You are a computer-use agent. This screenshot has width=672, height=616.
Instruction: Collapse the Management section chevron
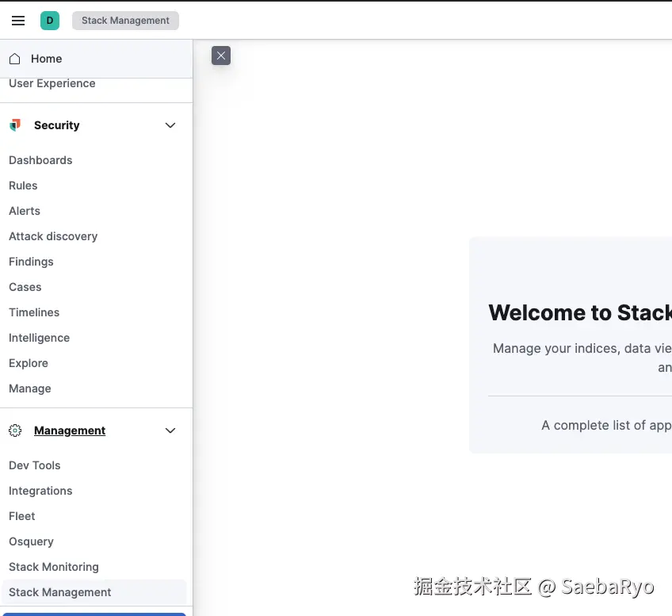point(170,430)
